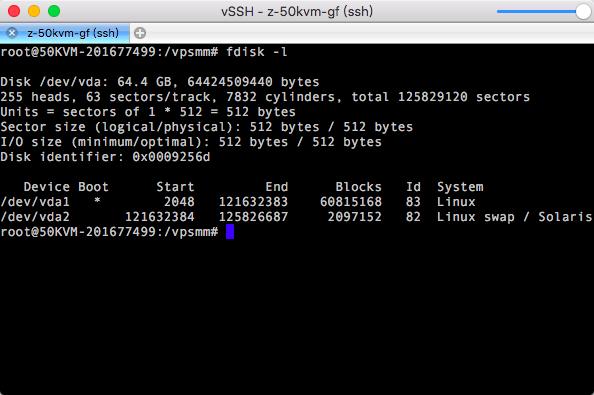Click the 'Start' column header
This screenshot has height=395, width=594.
(x=175, y=187)
